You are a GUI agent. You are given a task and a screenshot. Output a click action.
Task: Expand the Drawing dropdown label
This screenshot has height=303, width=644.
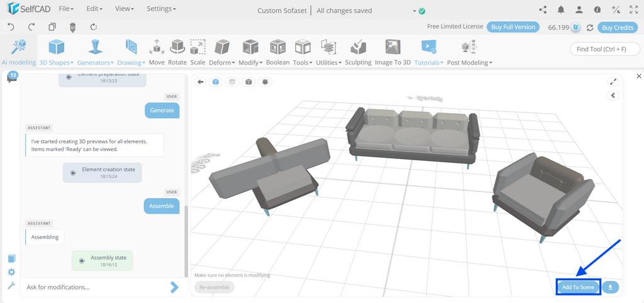(x=131, y=63)
